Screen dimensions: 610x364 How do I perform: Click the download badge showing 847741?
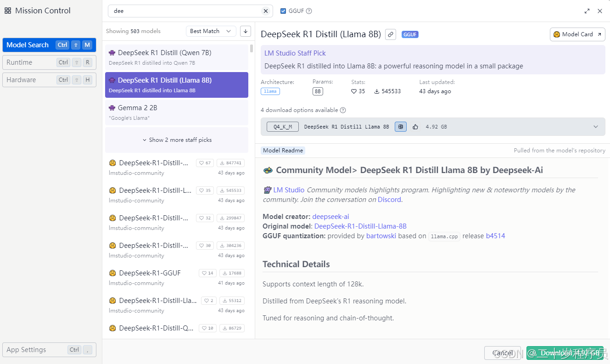coord(230,163)
